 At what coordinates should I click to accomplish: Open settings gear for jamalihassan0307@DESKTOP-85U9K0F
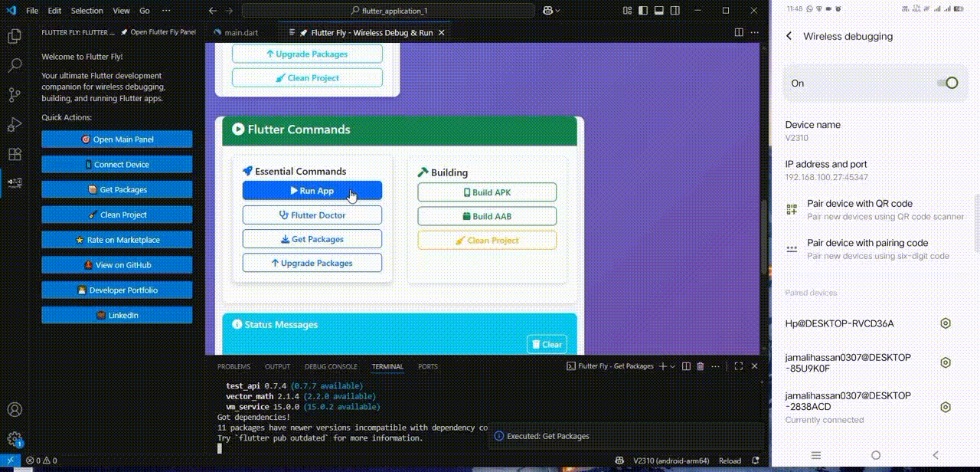click(x=946, y=362)
